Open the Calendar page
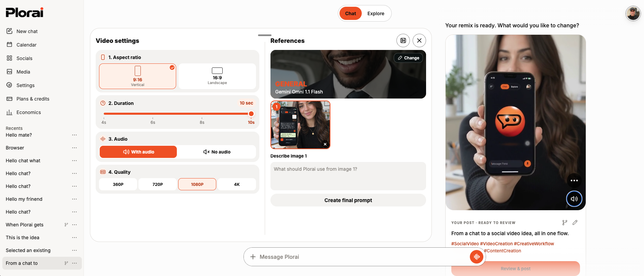This screenshot has height=276, width=644. coord(21,45)
